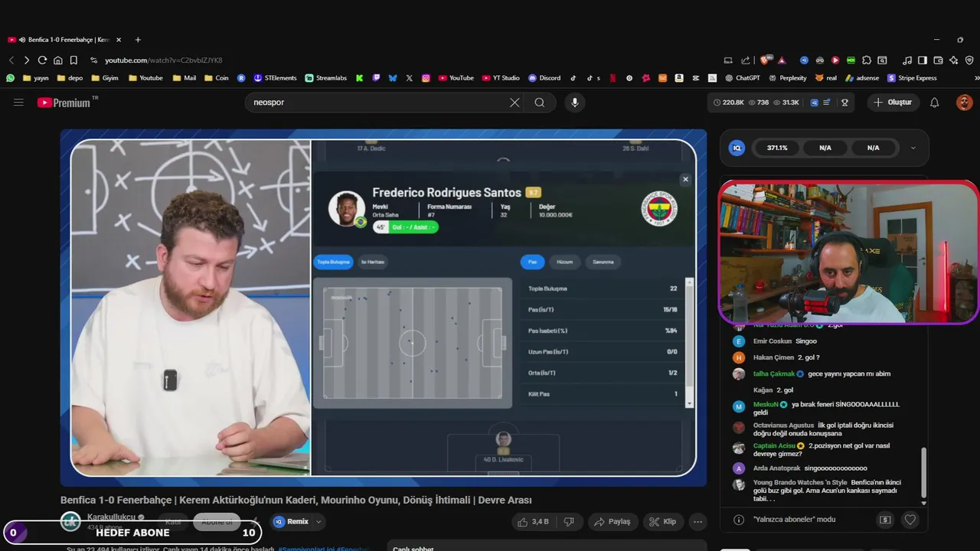The width and height of the screenshot is (980, 551).
Task: Click the live chat scrollbar
Action: point(923,473)
